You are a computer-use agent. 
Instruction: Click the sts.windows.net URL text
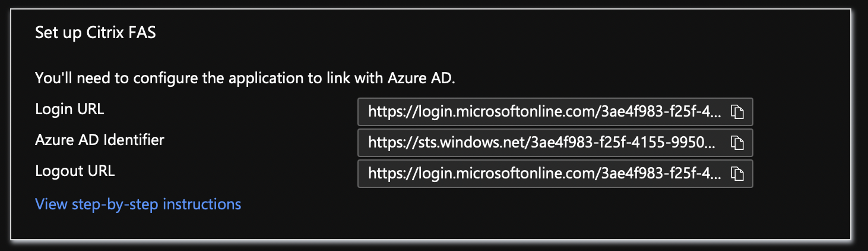click(x=546, y=143)
